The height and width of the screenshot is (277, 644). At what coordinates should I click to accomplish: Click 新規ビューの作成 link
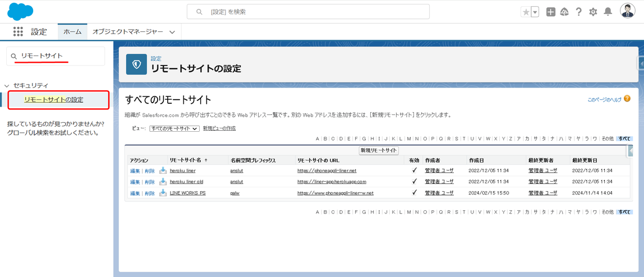(219, 128)
